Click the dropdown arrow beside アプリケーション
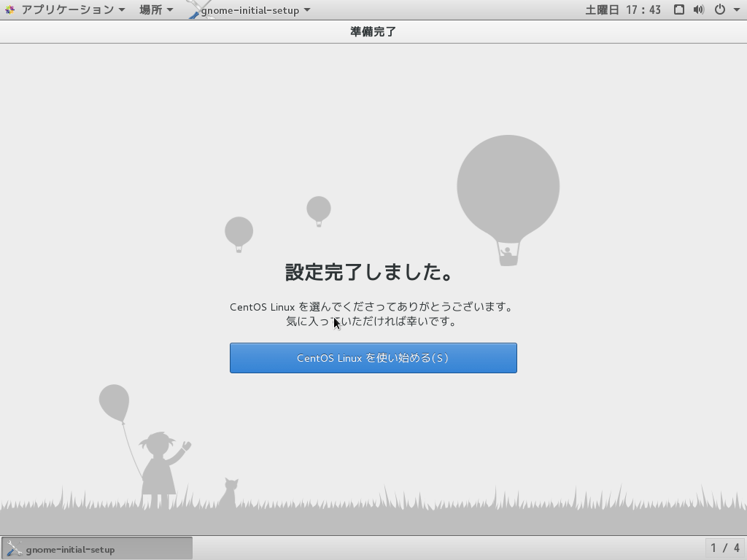 pyautogui.click(x=122, y=10)
